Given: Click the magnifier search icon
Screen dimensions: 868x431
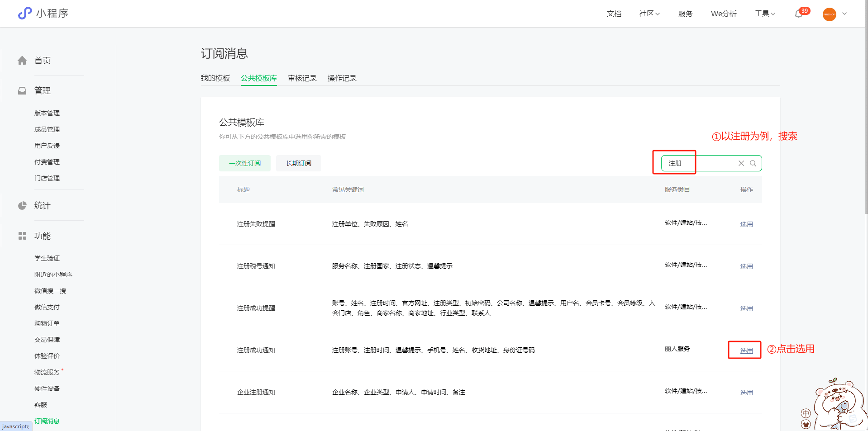Looking at the screenshot, I should (753, 163).
